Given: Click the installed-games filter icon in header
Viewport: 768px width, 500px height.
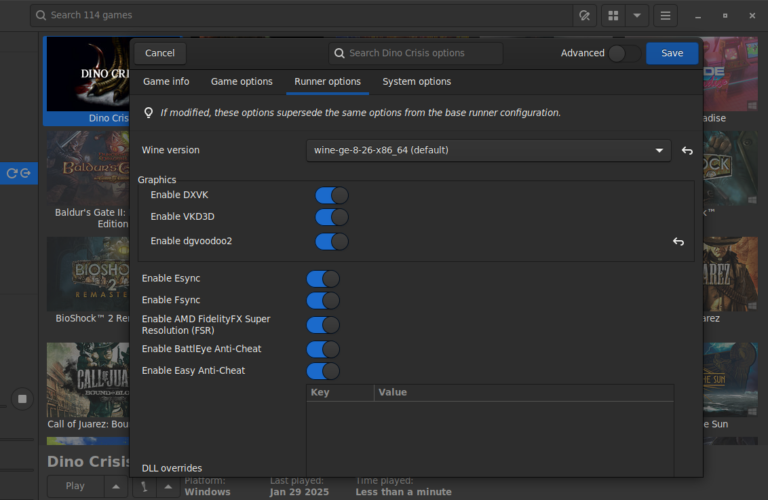Looking at the screenshot, I should (585, 15).
